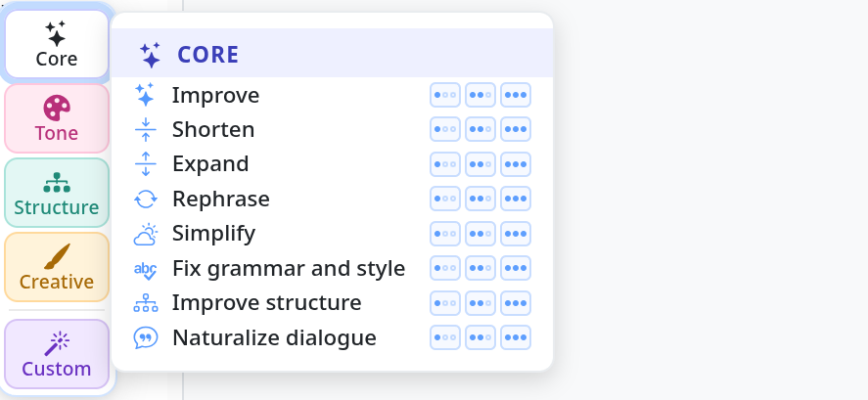Click the Core category button
Image resolution: width=868 pixels, height=400 pixels.
(x=57, y=44)
